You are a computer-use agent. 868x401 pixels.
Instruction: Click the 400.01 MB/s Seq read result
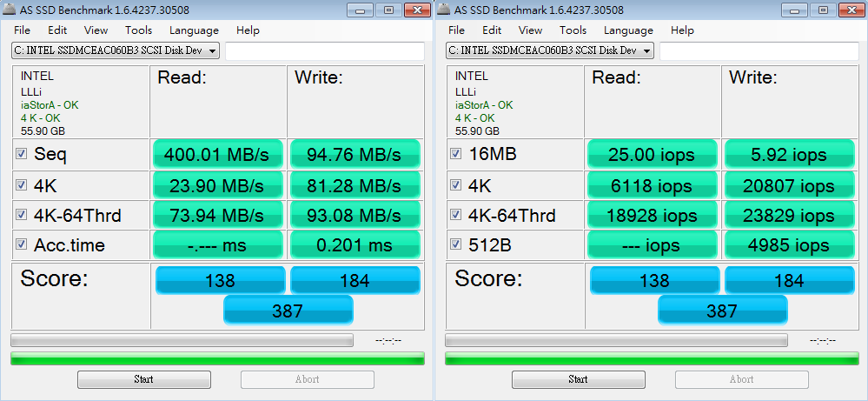pyautogui.click(x=218, y=155)
